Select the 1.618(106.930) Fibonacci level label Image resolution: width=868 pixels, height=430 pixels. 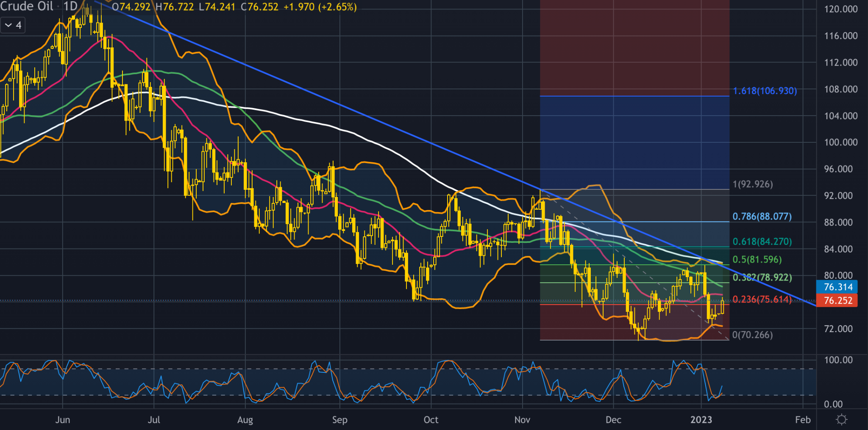coord(765,91)
